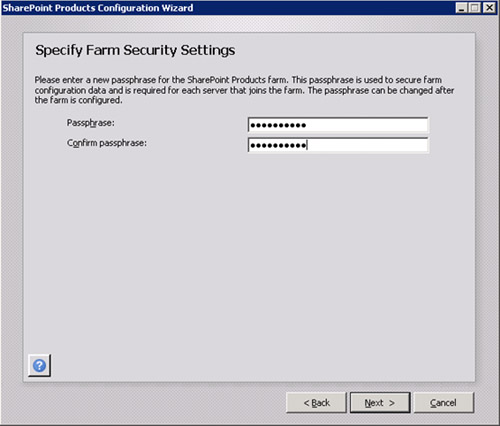Image resolution: width=500 pixels, height=426 pixels.
Task: Place cursor after dots in Confirm passphrase
Action: click(307, 145)
